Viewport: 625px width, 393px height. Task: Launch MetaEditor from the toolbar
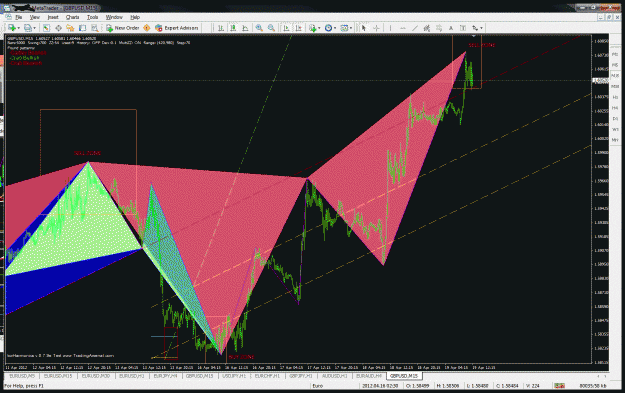coord(147,28)
